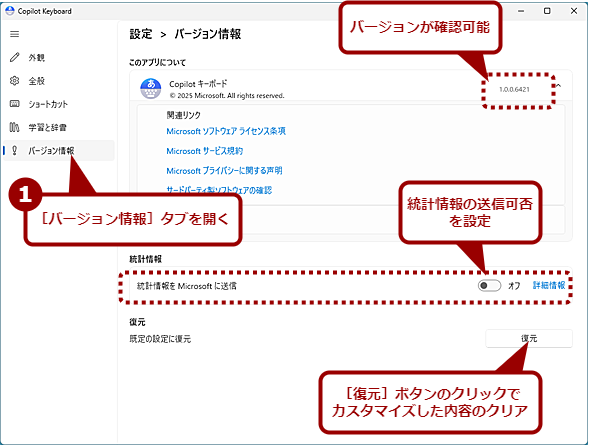
Task: Click the 統計情報 section heading
Action: [145, 259]
